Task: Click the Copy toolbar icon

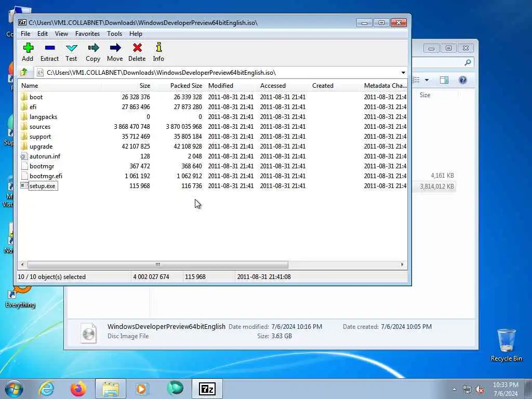Action: point(93,48)
